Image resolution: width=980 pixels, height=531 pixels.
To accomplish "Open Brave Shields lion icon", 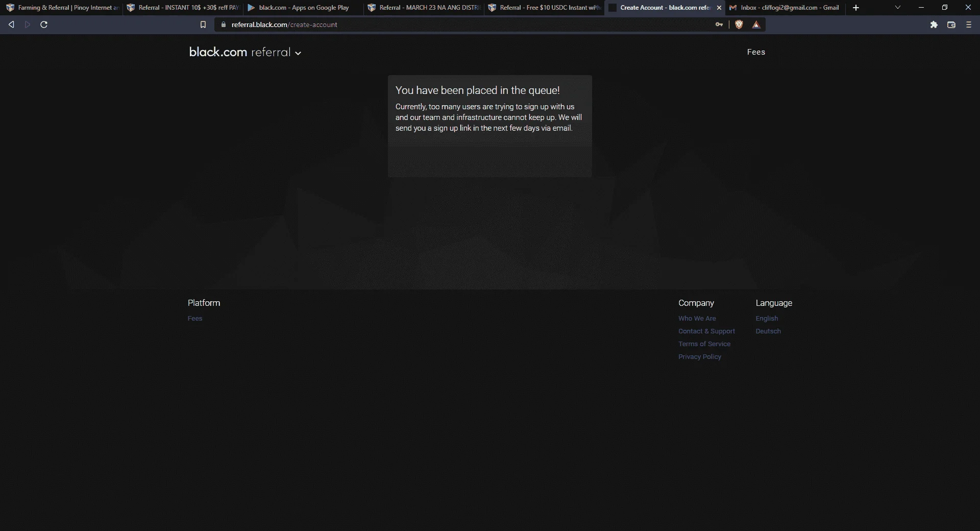I will tap(739, 25).
